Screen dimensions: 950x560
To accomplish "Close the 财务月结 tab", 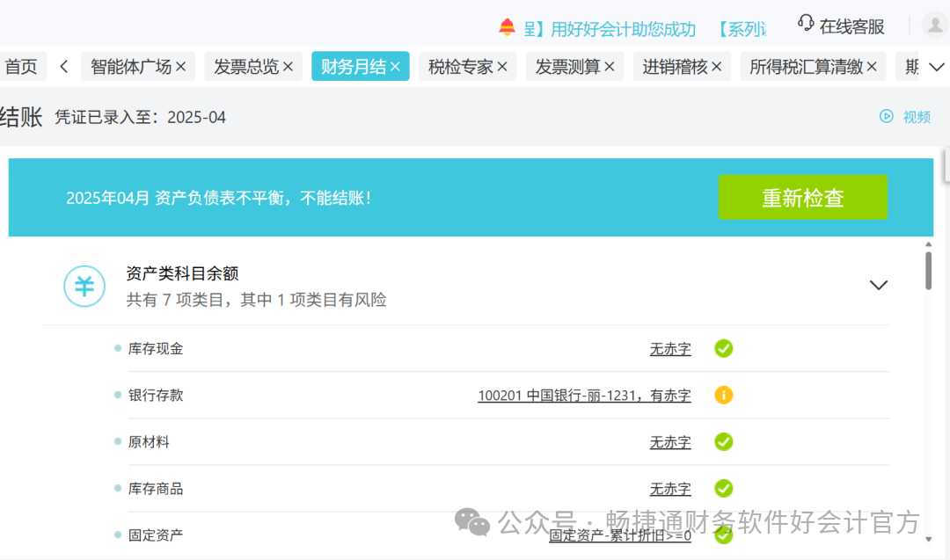I will (395, 65).
